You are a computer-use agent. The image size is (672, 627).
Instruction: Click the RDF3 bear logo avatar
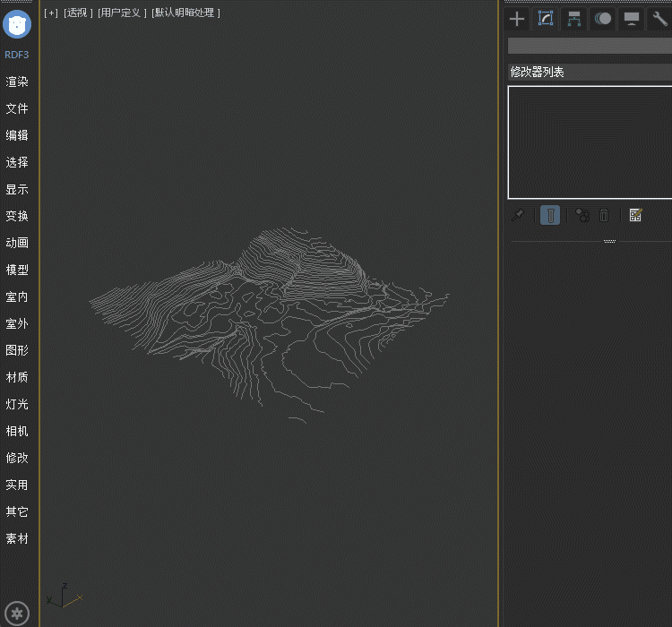(17, 24)
